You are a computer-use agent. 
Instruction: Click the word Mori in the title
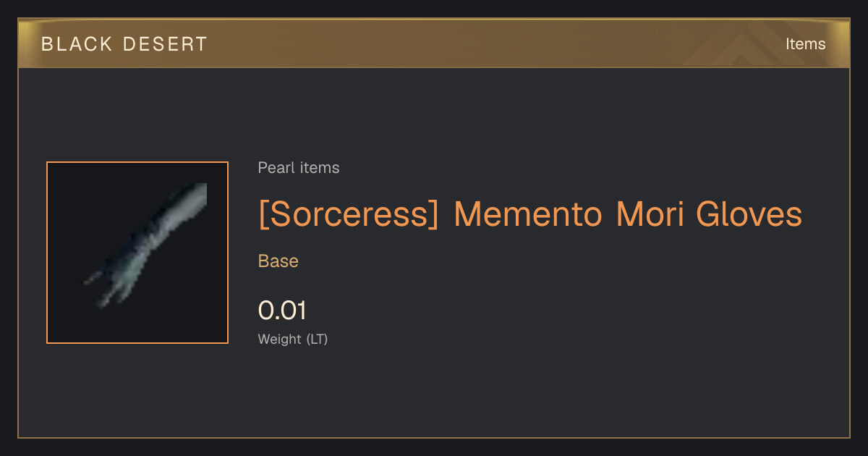pos(649,214)
